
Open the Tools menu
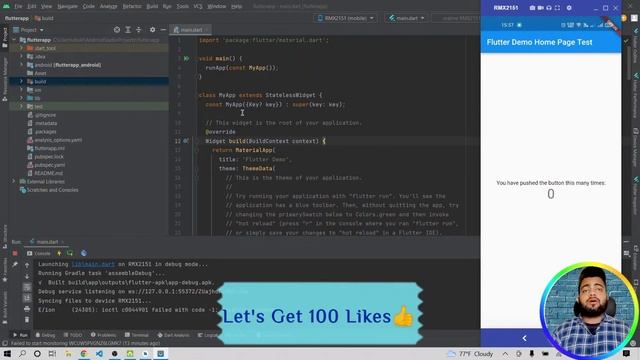coord(182,7)
